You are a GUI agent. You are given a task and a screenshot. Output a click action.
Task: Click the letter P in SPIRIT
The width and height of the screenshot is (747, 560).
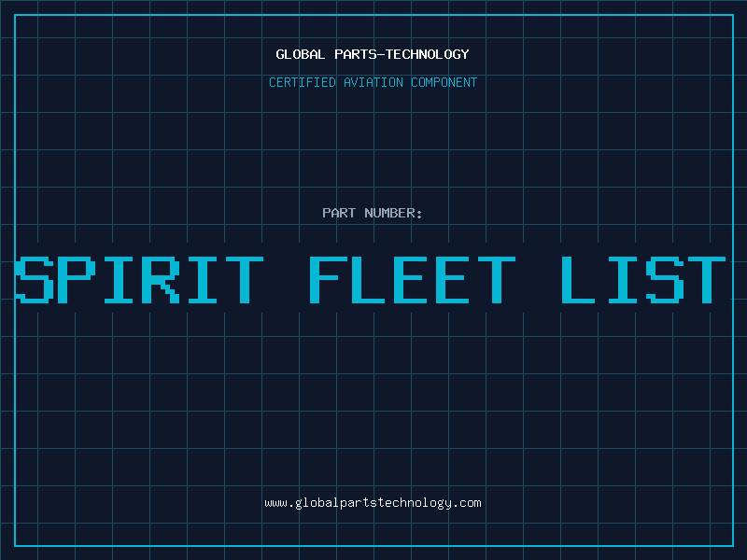81,280
